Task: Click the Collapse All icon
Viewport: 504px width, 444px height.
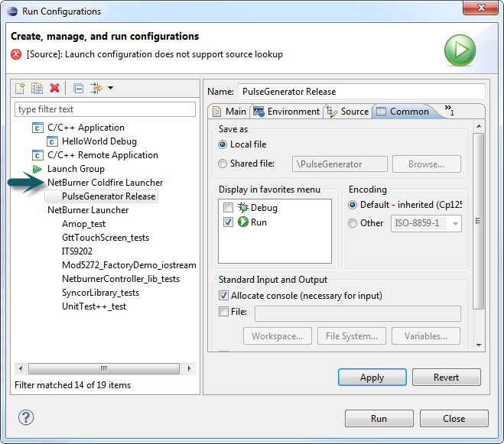Action: 78,89
